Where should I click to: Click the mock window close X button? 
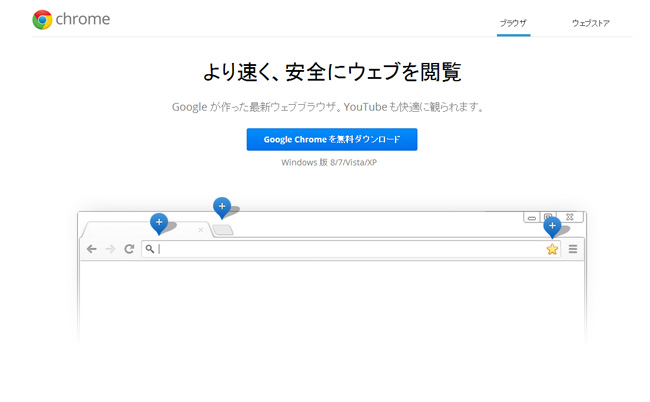pyautogui.click(x=570, y=217)
